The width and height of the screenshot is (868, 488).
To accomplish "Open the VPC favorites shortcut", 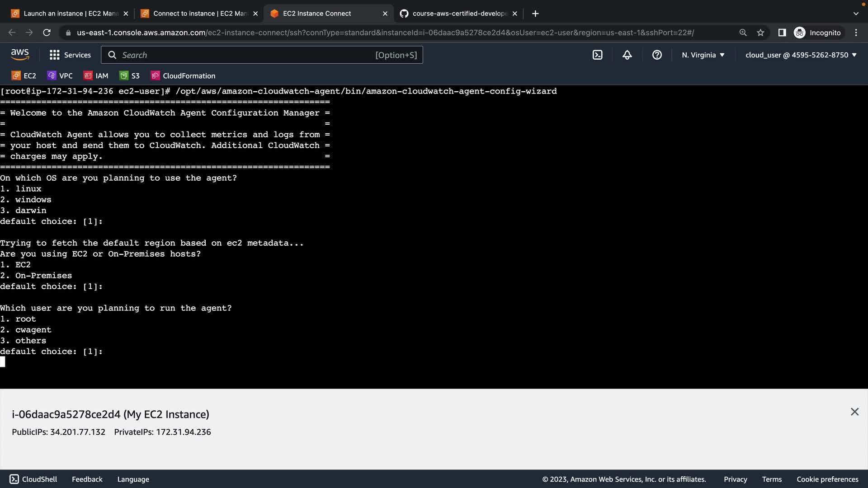I will [x=60, y=75].
